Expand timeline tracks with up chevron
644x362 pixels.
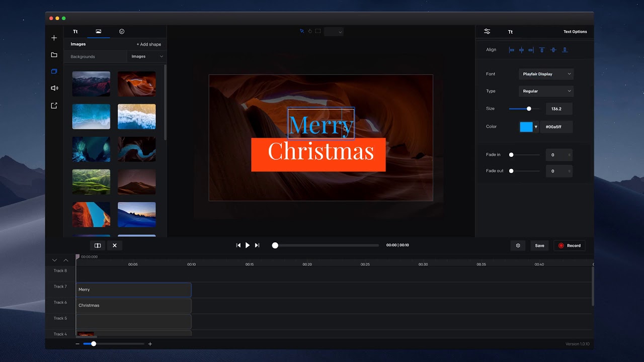click(66, 260)
